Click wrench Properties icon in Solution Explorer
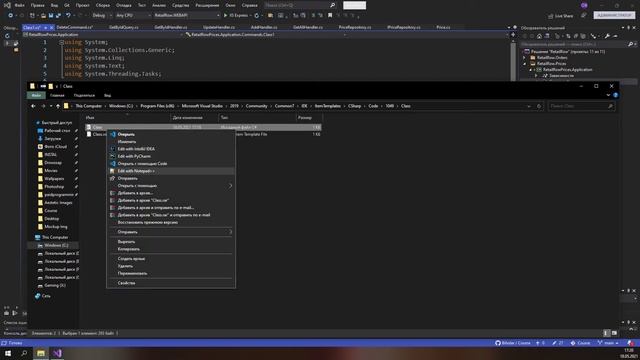The height and width of the screenshot is (360, 640). [x=607, y=36]
